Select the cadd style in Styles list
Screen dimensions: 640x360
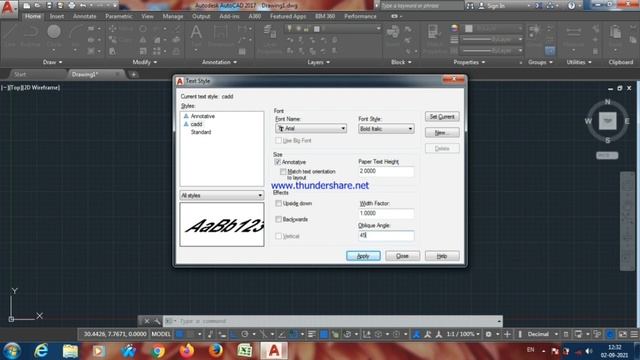coord(196,124)
